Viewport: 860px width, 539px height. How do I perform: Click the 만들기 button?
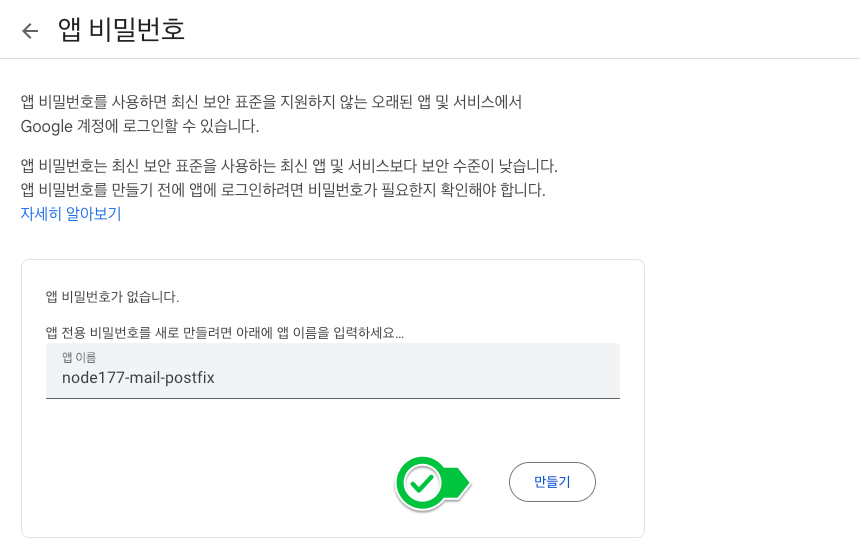(552, 482)
